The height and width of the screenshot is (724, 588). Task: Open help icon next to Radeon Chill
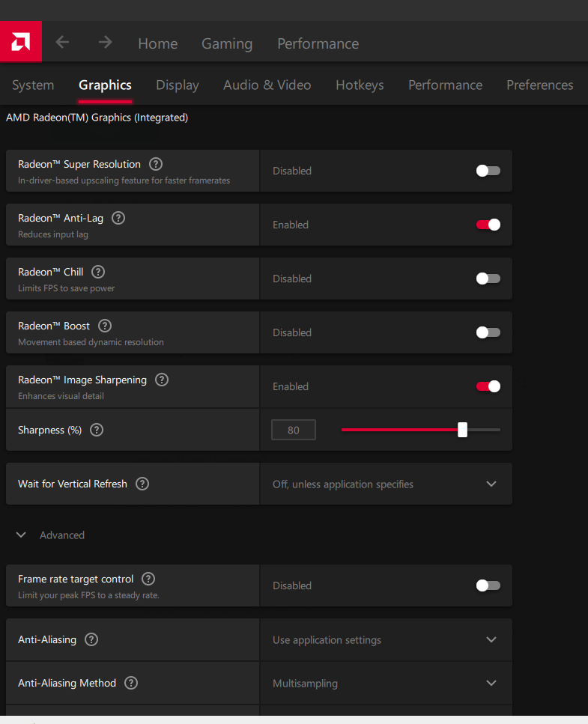(98, 272)
